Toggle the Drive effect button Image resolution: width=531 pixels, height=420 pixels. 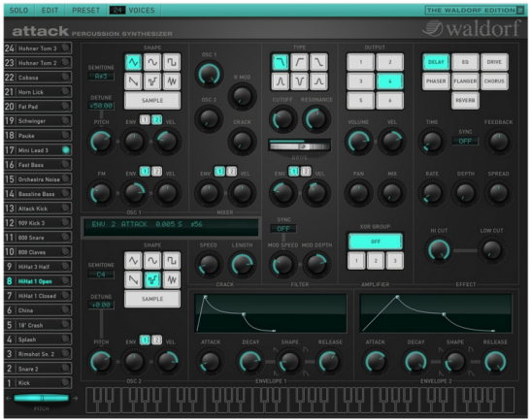point(494,62)
